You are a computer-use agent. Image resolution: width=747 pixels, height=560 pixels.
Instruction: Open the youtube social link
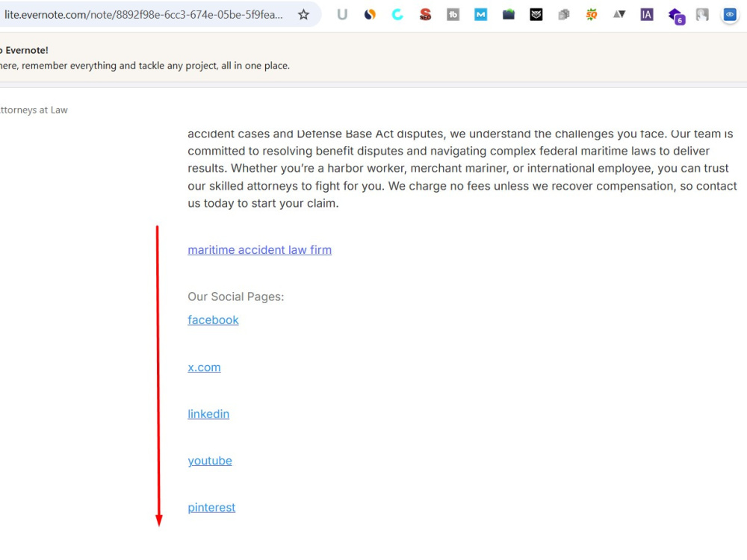coord(210,461)
